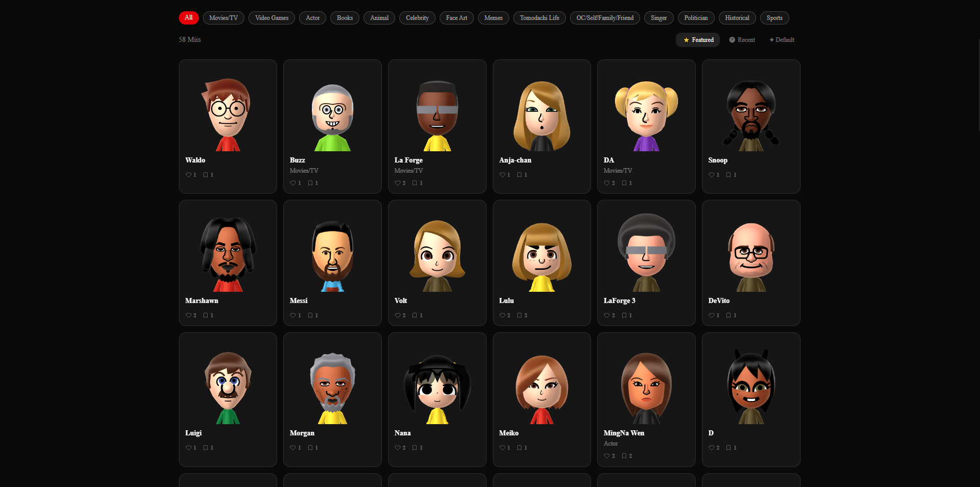Image resolution: width=980 pixels, height=487 pixels.
Task: Sort Miis by Featured
Action: click(698, 40)
